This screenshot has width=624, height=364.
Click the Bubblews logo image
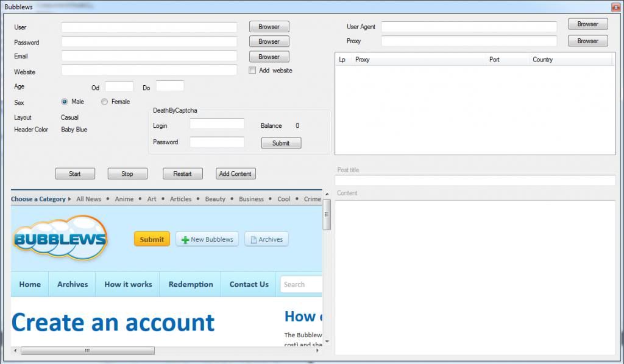pos(59,239)
